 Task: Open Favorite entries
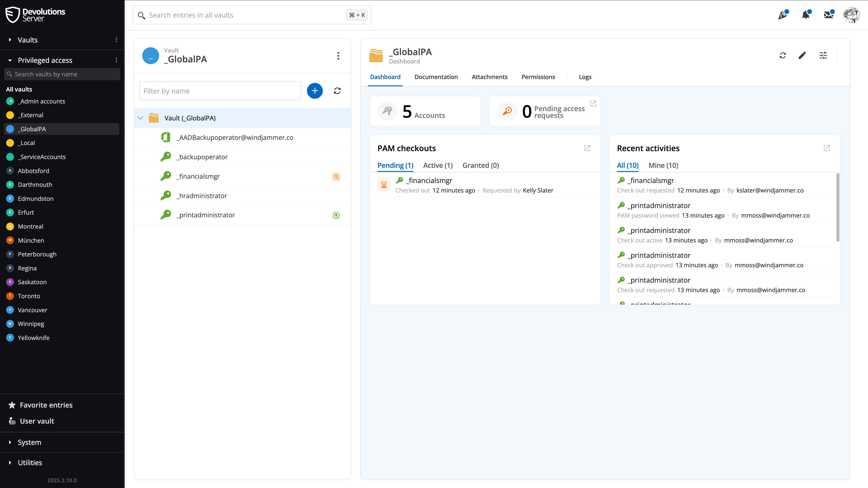click(46, 405)
